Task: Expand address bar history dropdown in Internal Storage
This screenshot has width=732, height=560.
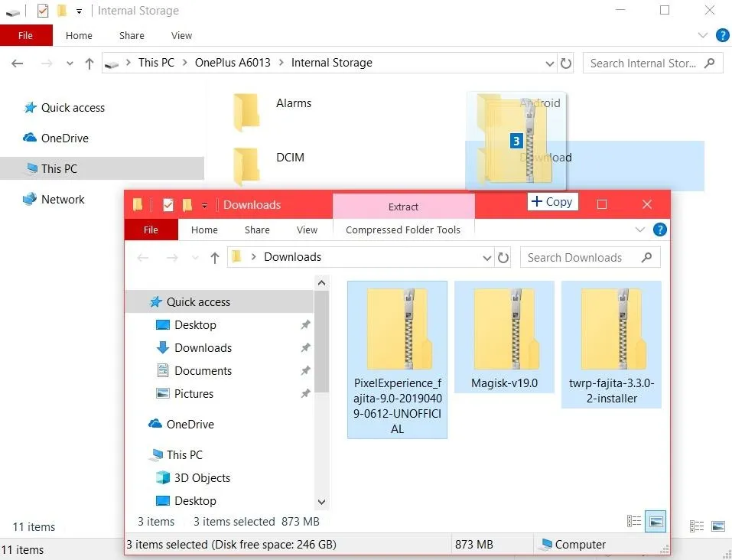Action: tap(549, 63)
